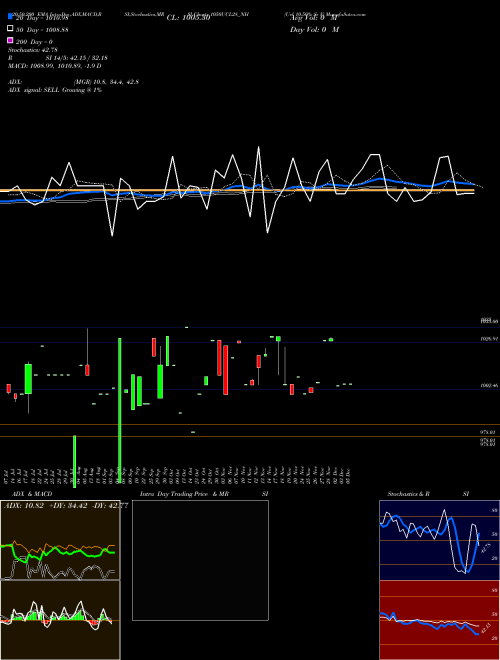The width and height of the screenshot is (500, 660).
Task: Click the empty Intra Day Trading Price panel
Action: (200, 560)
